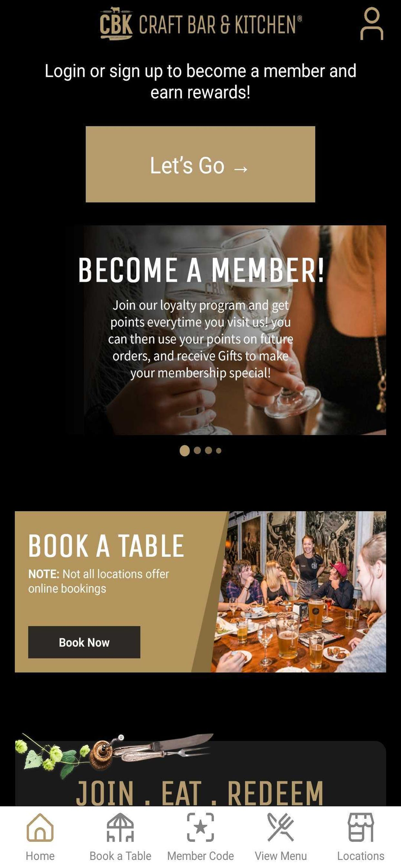Switch to View Menu tab label
Image resolution: width=401 pixels, height=868 pixels.
pyautogui.click(x=281, y=855)
